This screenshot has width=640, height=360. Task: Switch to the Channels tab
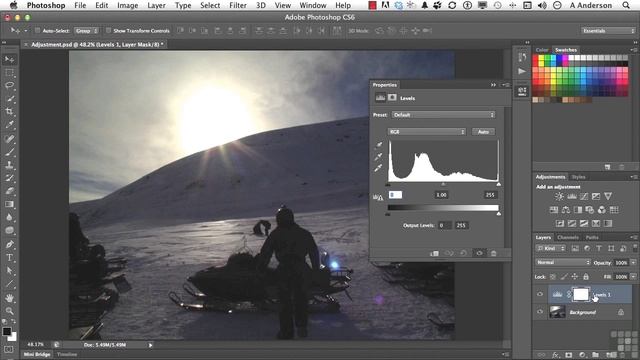coord(568,237)
